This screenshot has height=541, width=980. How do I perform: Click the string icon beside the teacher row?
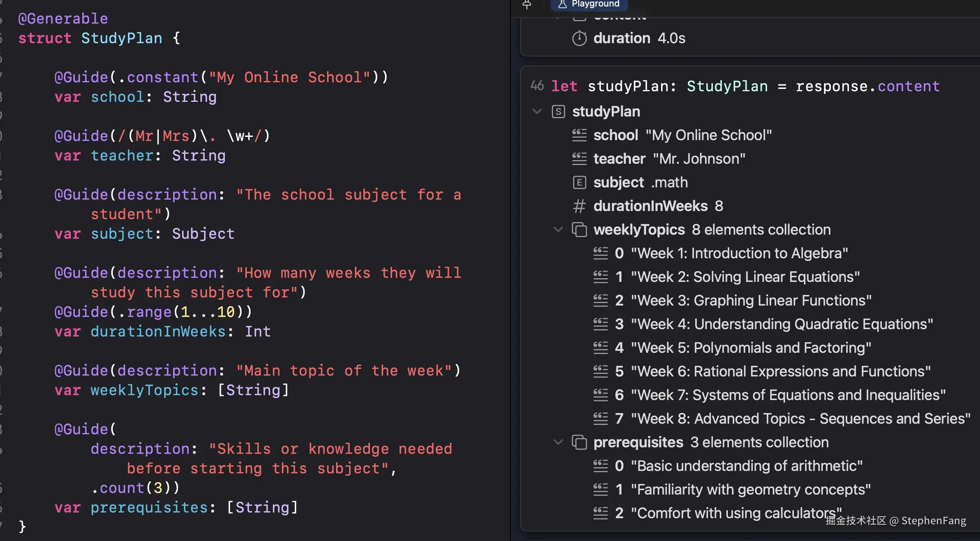[x=579, y=159]
